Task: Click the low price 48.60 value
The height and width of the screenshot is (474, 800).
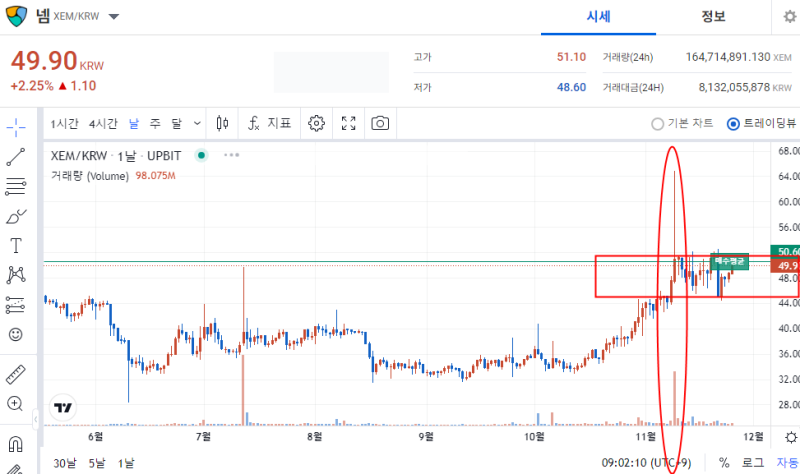Action: pyautogui.click(x=571, y=87)
